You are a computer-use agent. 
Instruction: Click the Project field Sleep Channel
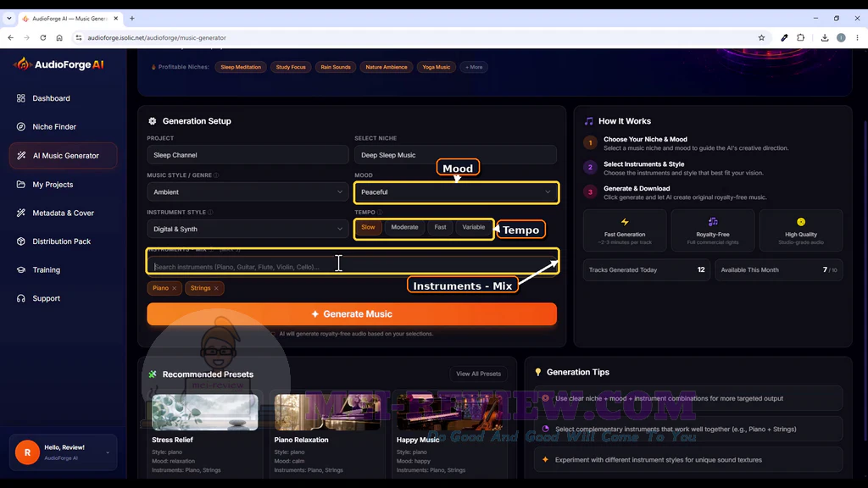pos(248,155)
